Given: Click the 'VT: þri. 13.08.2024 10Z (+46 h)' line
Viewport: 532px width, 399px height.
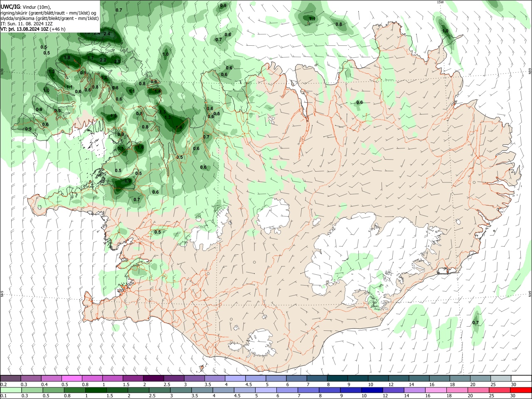Looking at the screenshot, I should [x=33, y=29].
